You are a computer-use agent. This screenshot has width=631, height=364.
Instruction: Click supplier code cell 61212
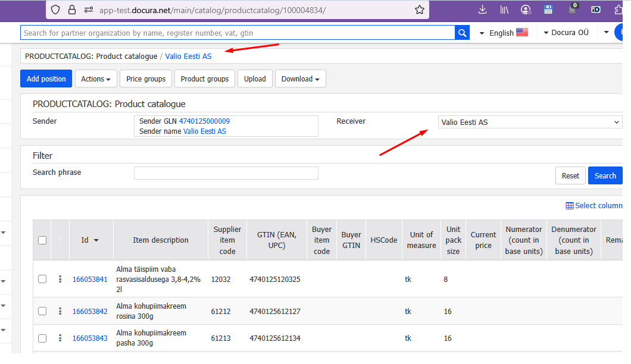tap(221, 312)
